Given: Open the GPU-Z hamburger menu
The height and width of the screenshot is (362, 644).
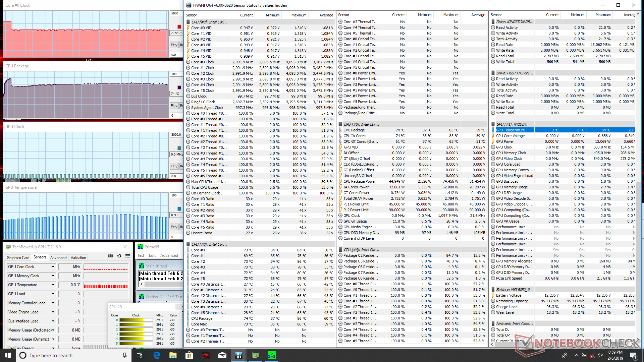Looking at the screenshot, I should (x=128, y=256).
